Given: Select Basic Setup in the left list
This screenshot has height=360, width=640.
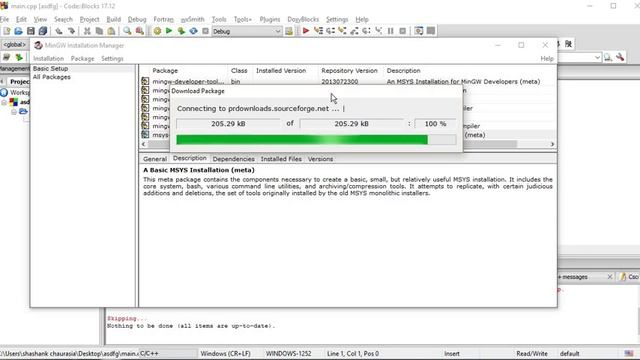Looking at the screenshot, I should click(x=51, y=69).
